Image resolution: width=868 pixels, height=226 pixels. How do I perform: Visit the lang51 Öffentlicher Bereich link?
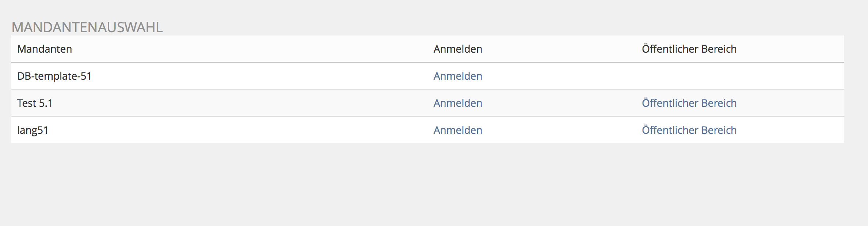click(x=689, y=130)
